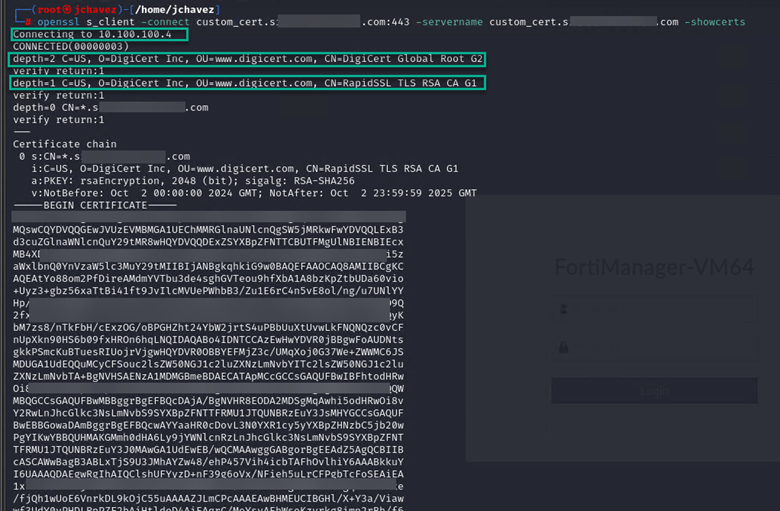Click certificate line starting with MBQGCCsGAQUFBwMBBggrBgEFBQcDAjA
This screenshot has width=780, height=511.
click(208, 401)
